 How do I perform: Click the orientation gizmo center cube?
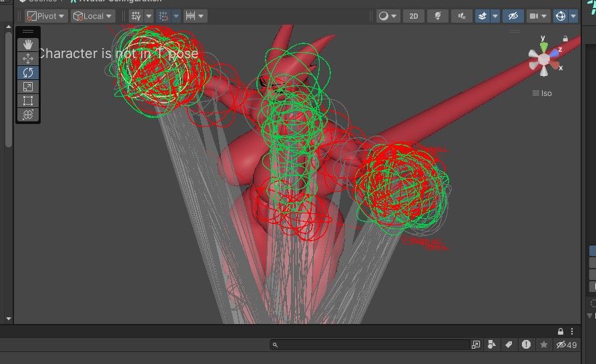pyautogui.click(x=545, y=59)
